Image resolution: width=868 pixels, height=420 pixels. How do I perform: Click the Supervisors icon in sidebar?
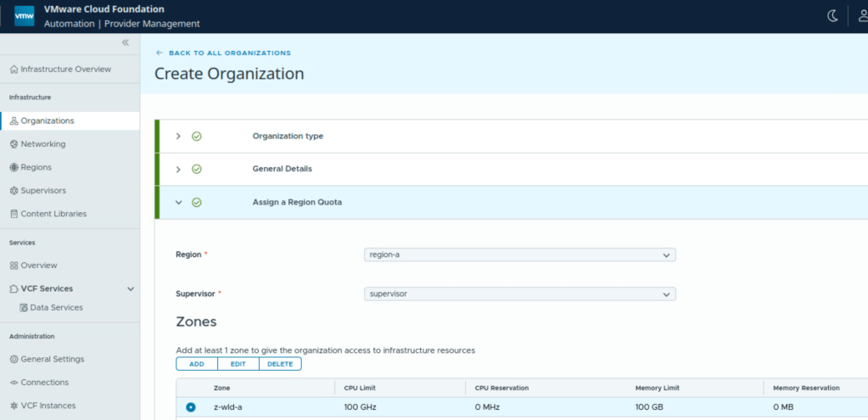pyautogui.click(x=14, y=191)
